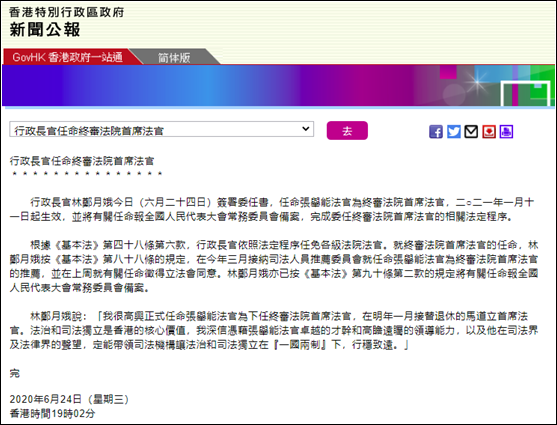This screenshot has height=425, width=557.
Task: Share the press release on Twitter
Action: [454, 132]
